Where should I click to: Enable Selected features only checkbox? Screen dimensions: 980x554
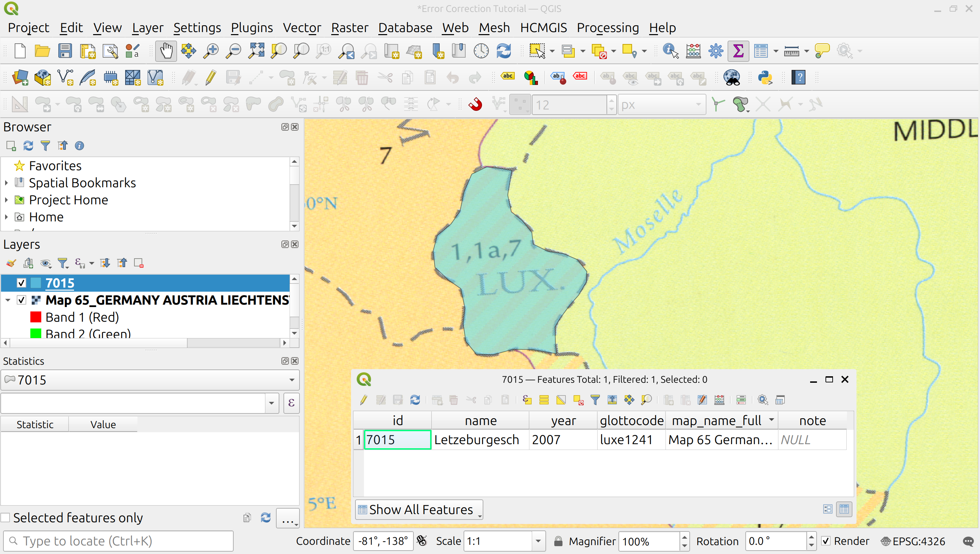click(6, 517)
